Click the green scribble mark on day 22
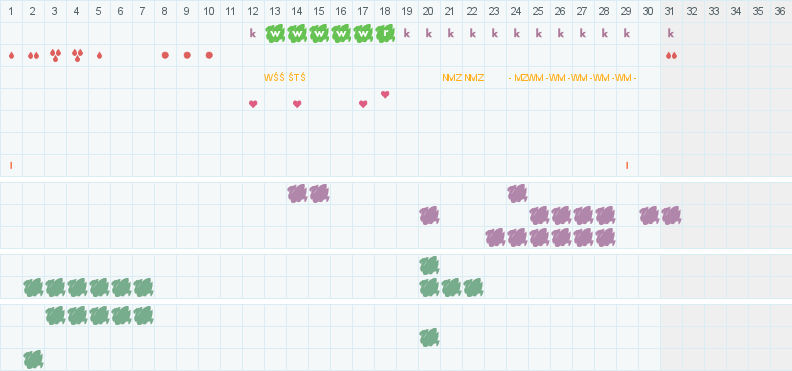This screenshot has width=792, height=371. [x=473, y=288]
